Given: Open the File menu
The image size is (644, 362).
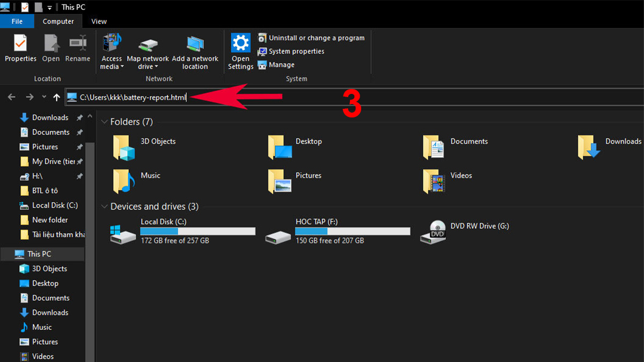Looking at the screenshot, I should (x=17, y=21).
